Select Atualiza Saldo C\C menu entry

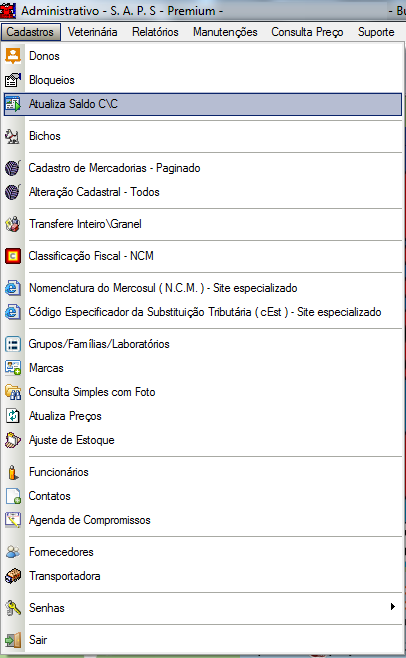coord(203,104)
